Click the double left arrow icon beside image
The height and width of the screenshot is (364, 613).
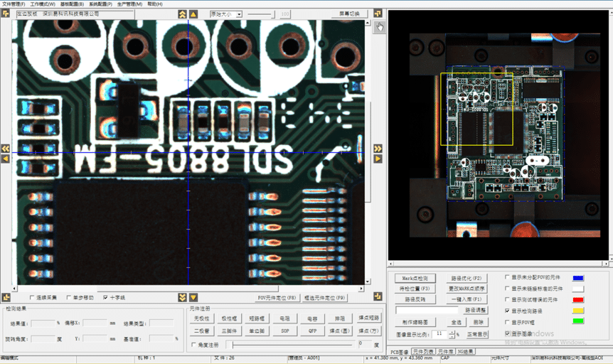point(5,149)
